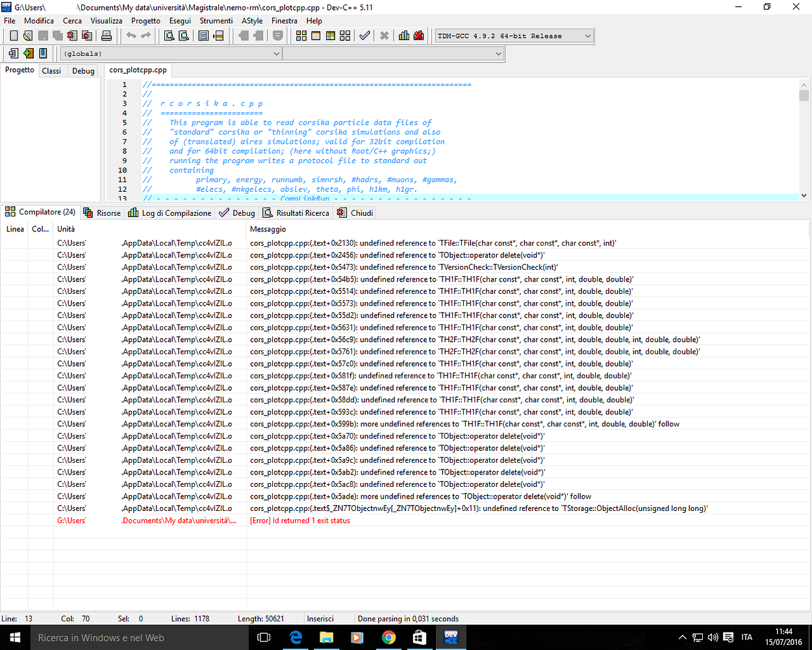
Task: Switch to the Log di Compilazione tab
Action: tap(170, 213)
